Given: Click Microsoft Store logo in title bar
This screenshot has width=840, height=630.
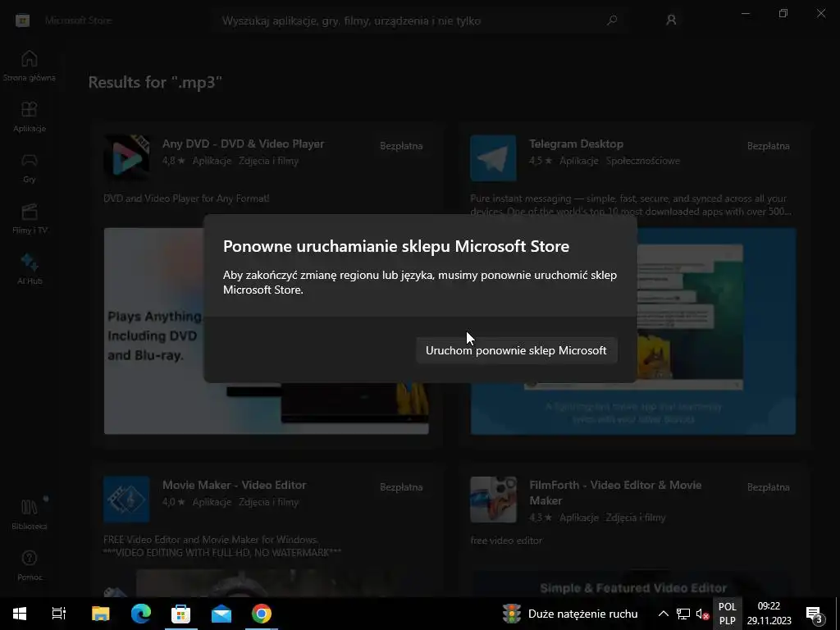Looking at the screenshot, I should 22,21.
